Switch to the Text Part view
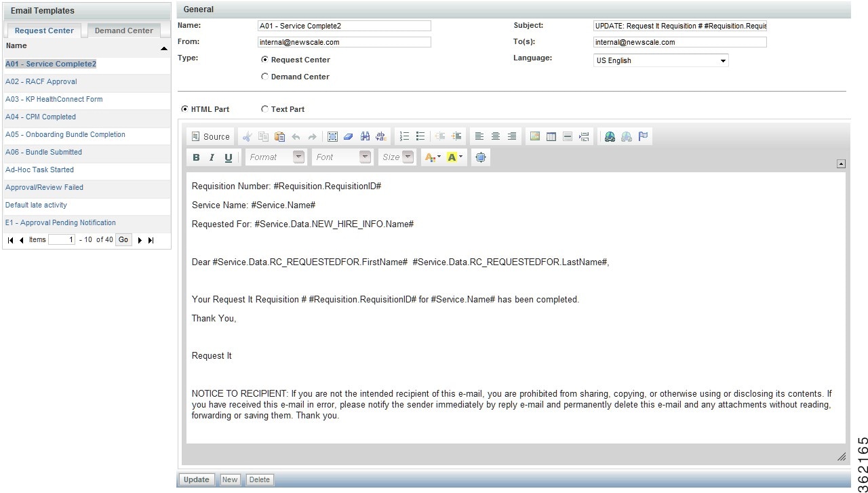Image resolution: width=868 pixels, height=493 pixels. (x=264, y=109)
